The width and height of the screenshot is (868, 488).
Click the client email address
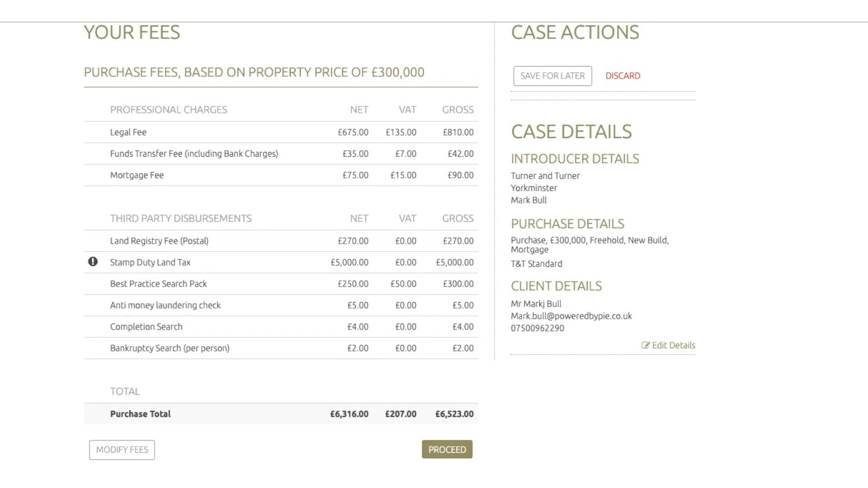point(571,316)
